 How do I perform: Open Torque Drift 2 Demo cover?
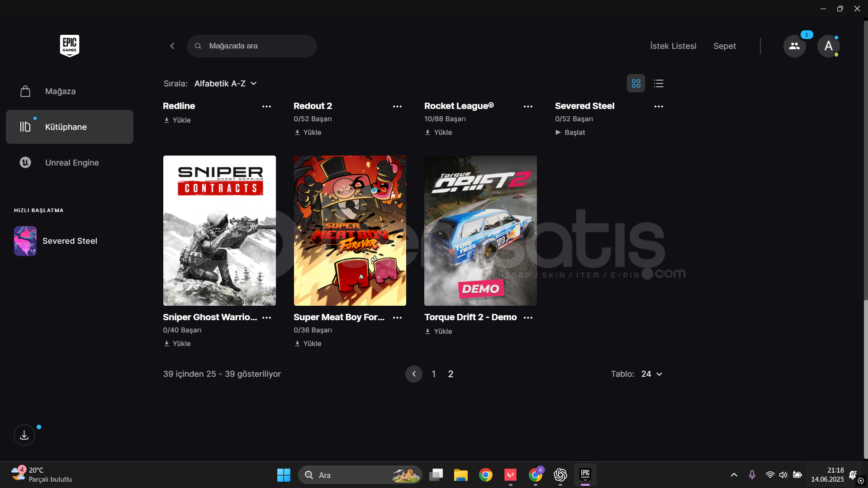coord(480,231)
